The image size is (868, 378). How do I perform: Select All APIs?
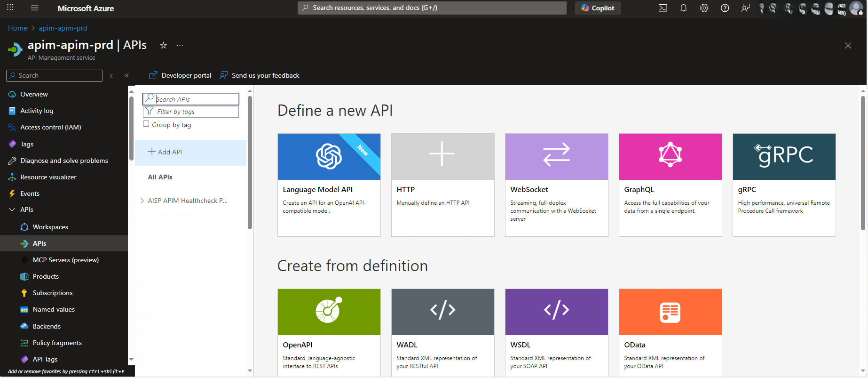pos(160,177)
